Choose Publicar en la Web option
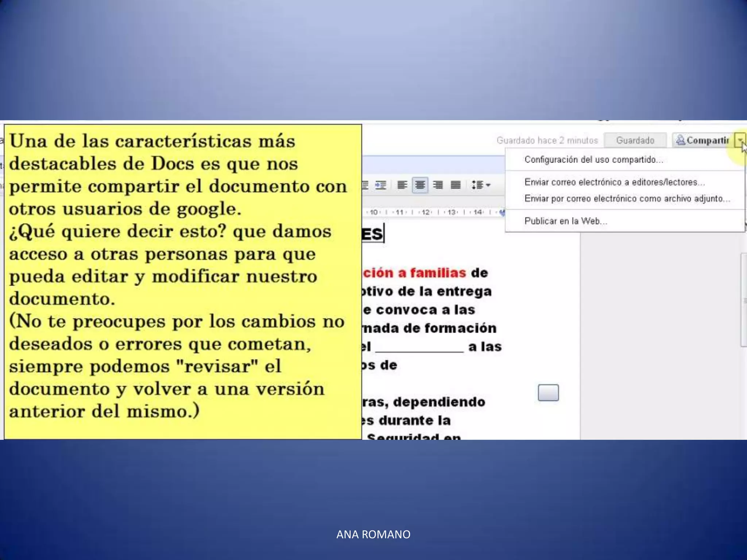This screenshot has height=560, width=747. [565, 221]
